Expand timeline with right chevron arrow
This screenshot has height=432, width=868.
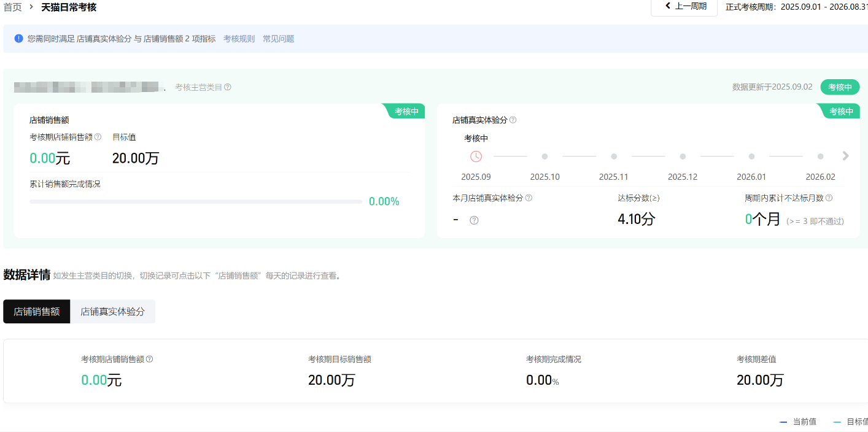click(x=845, y=156)
